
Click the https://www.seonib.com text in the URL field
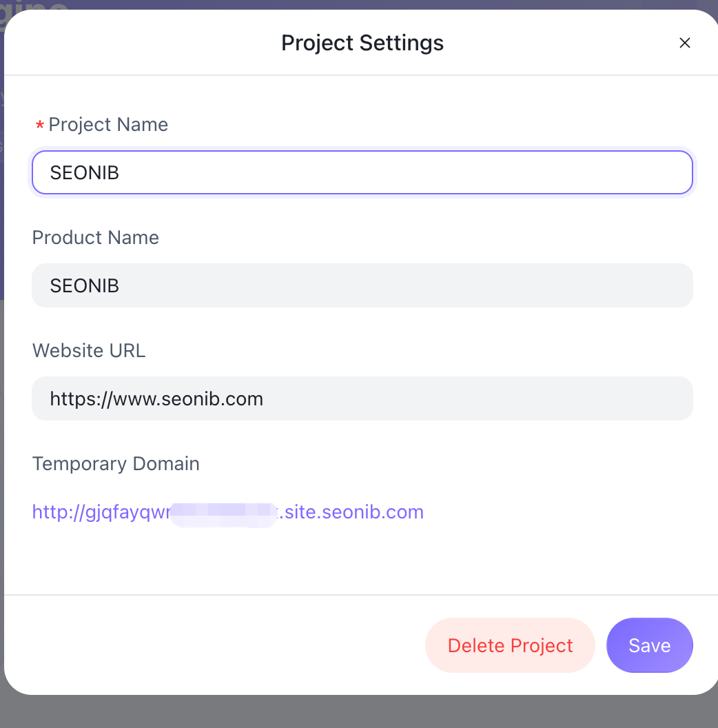tap(156, 398)
